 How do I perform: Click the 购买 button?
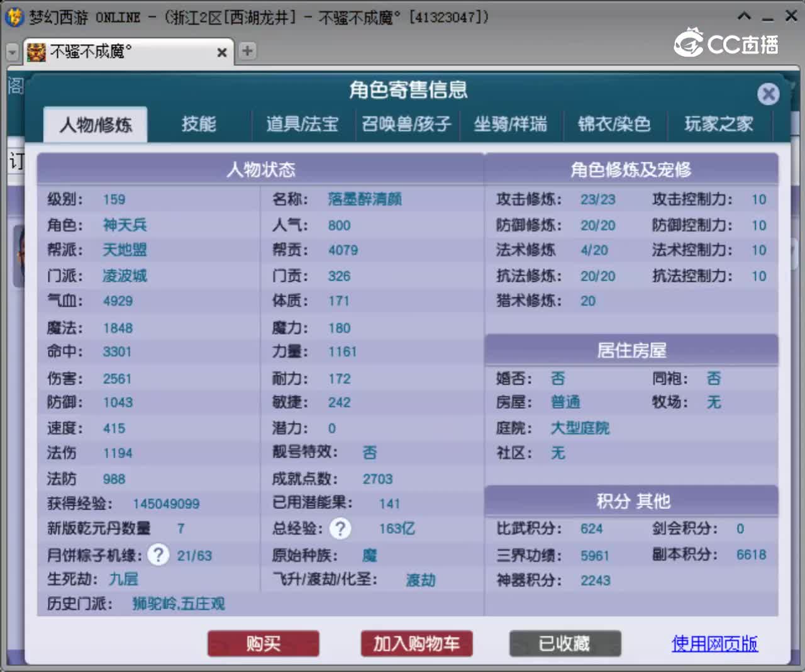pyautogui.click(x=264, y=644)
